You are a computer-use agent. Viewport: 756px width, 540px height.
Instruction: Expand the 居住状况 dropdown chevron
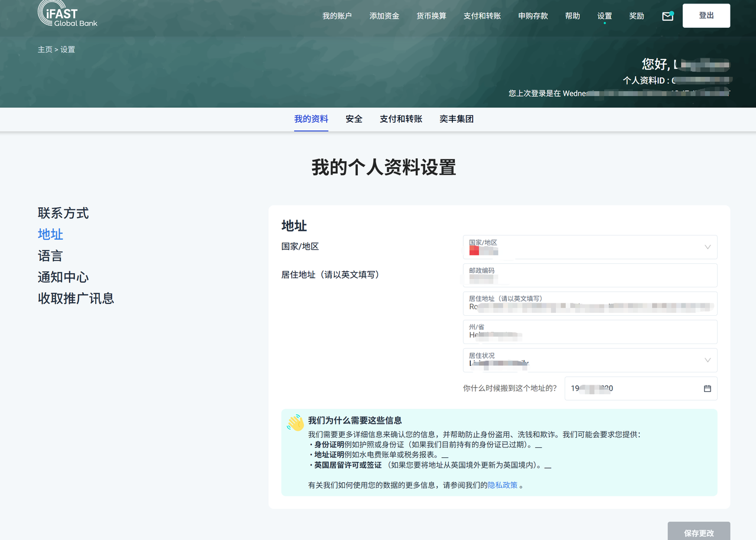point(708,360)
